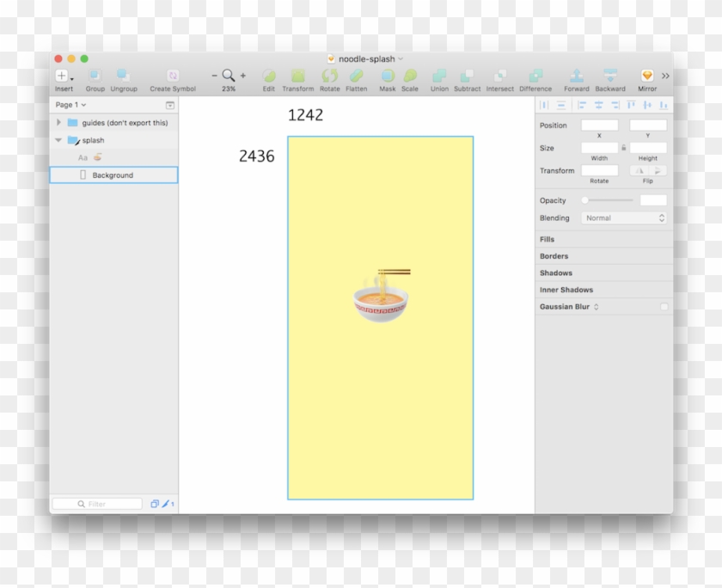Enable the Gaussian Blur checkbox
Viewport: 722px width, 588px height.
(x=664, y=307)
